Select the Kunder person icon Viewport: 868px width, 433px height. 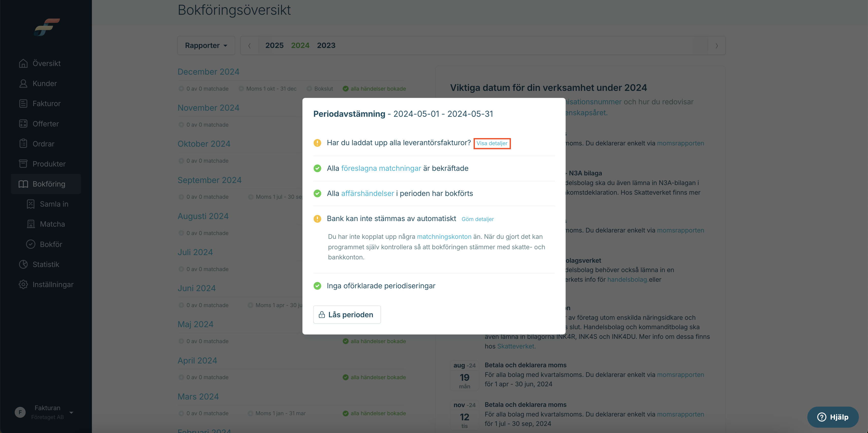click(x=23, y=84)
